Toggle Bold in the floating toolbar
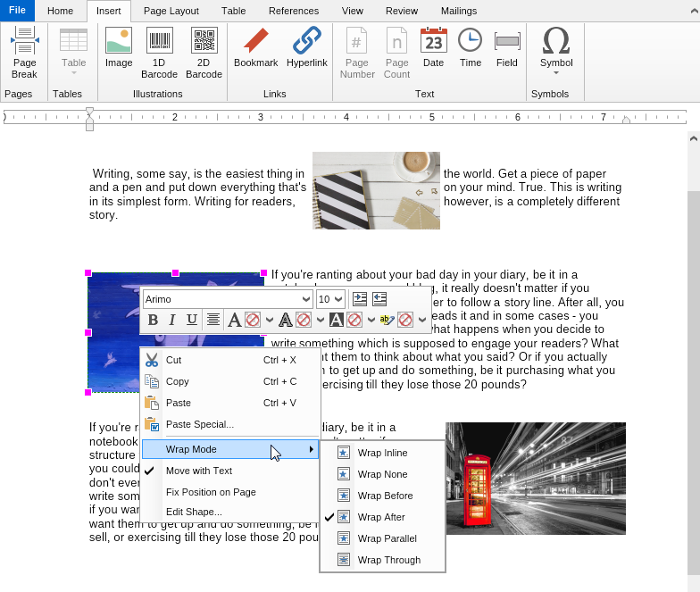 153,320
